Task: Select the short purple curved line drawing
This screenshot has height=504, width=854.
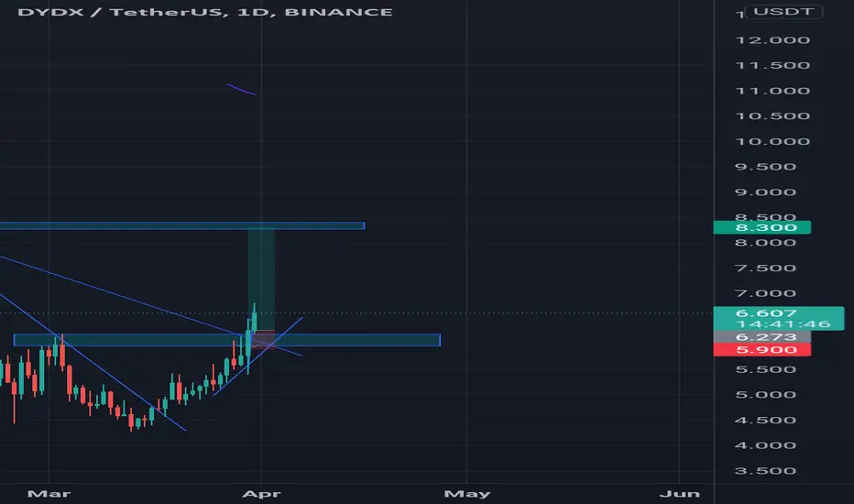Action: coord(241,90)
